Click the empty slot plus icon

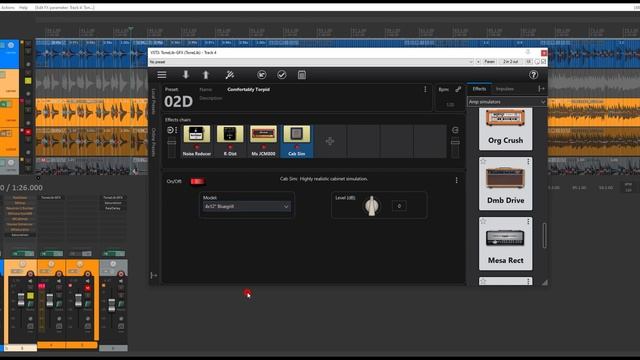pyautogui.click(x=330, y=141)
